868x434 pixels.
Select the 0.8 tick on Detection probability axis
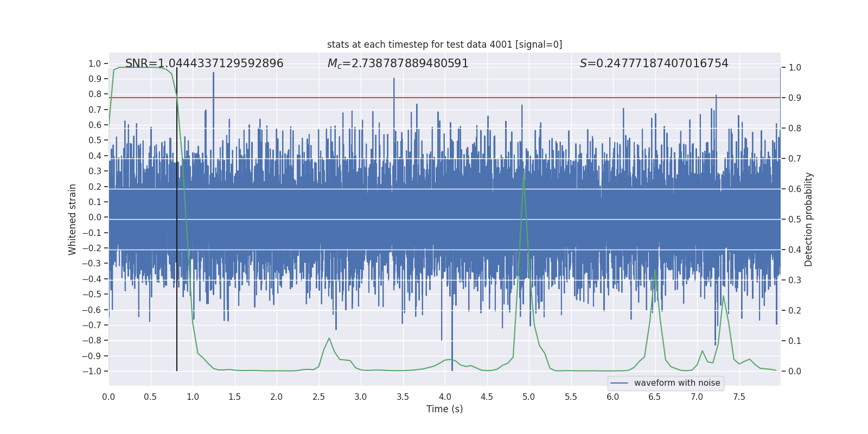[x=795, y=128]
